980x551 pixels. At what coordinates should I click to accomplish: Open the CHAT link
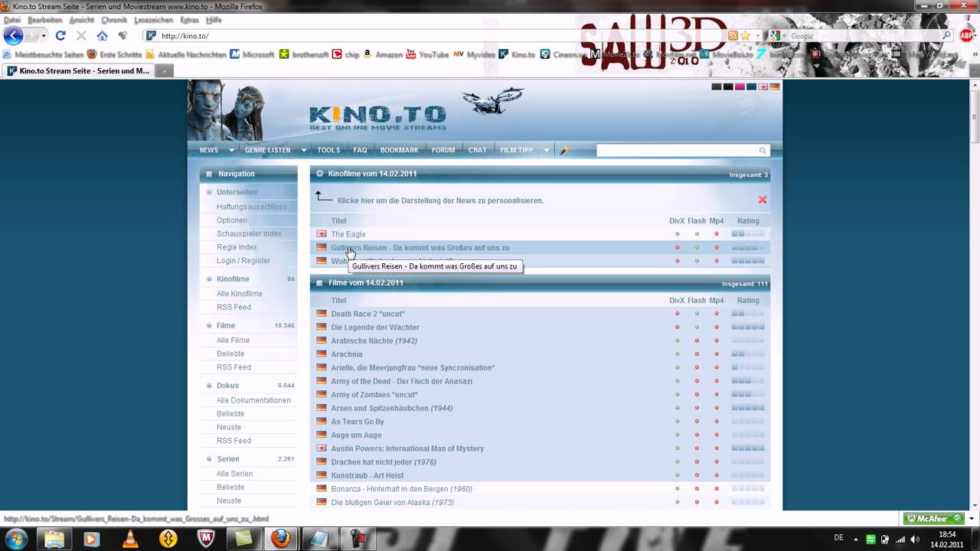pyautogui.click(x=478, y=150)
